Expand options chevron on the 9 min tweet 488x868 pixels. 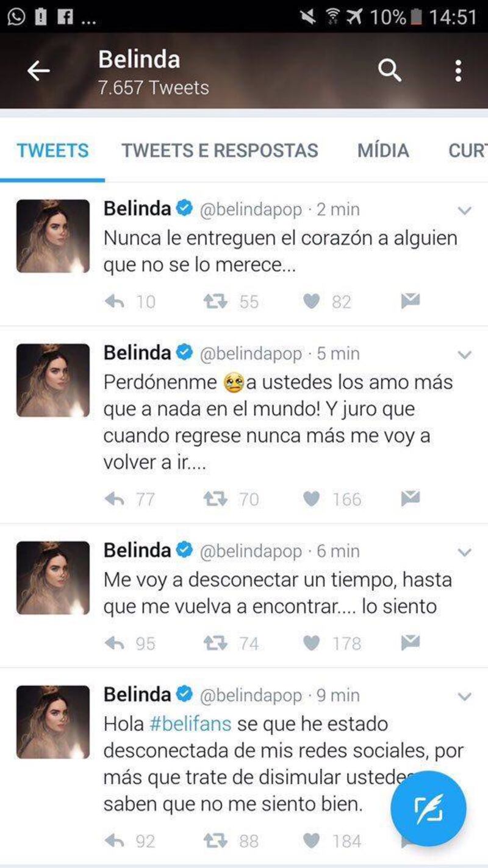[465, 696]
